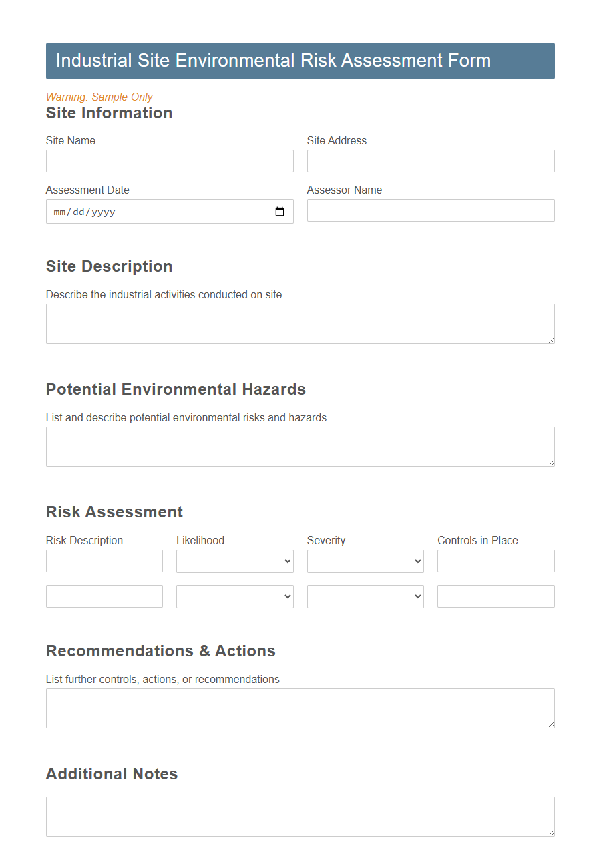Click the industrial activities description textarea
Viewport: 601px width, 868px height.
300,323
